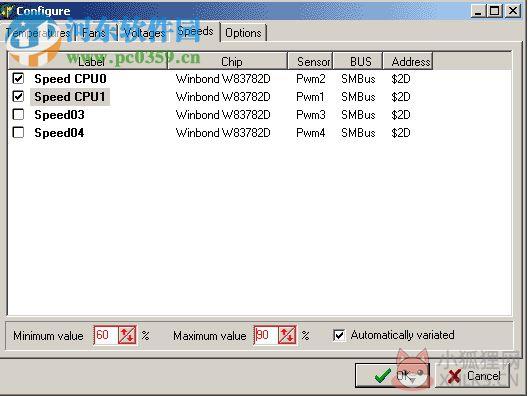The height and width of the screenshot is (396, 530).
Task: Click $2D address in Speed CPU1 row
Action: (x=401, y=97)
